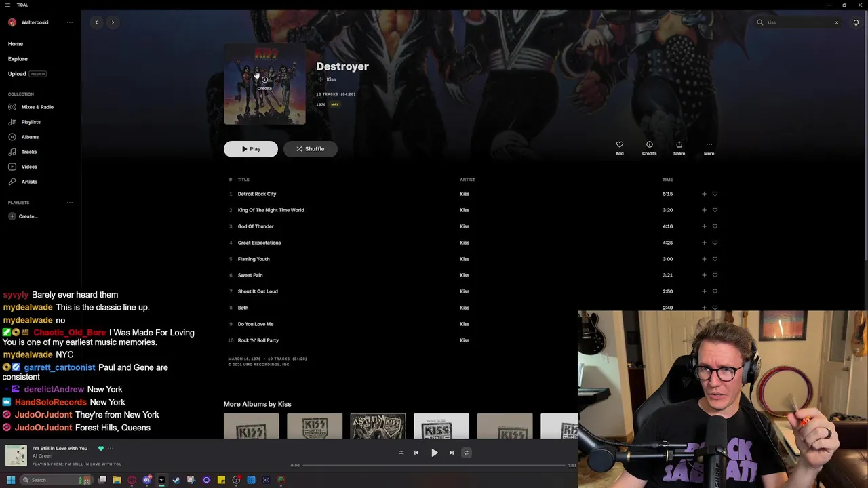Toggle shuffle in the player bar
This screenshot has height=488, width=868.
pos(401,453)
